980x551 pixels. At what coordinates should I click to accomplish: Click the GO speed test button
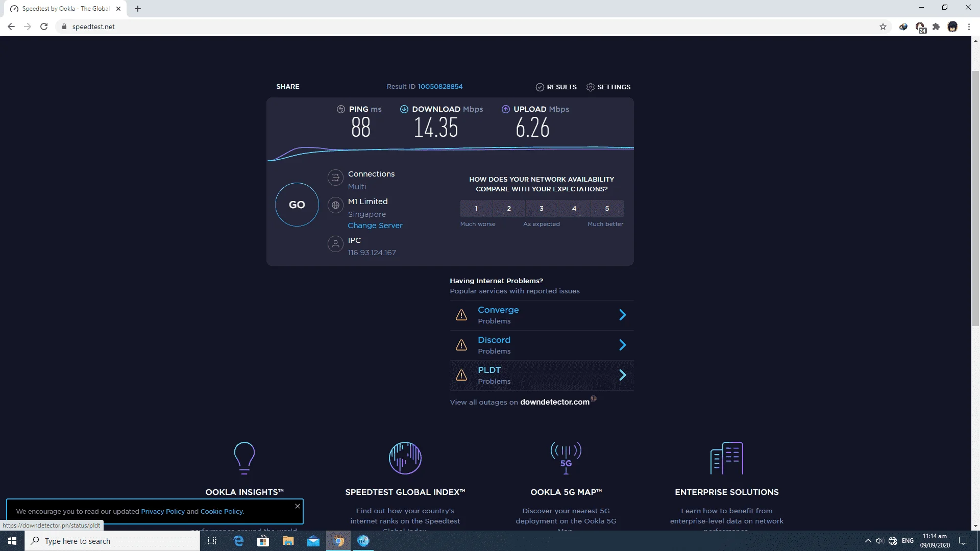297,205
